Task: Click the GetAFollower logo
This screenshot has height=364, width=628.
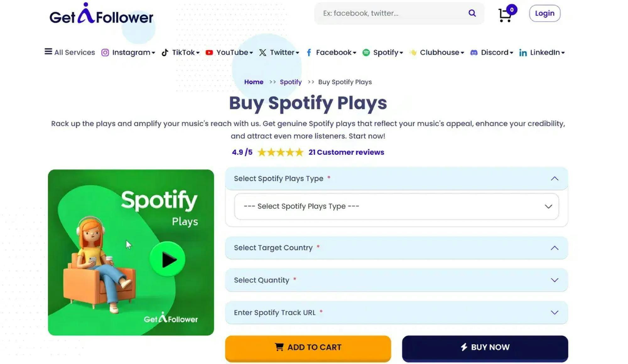Action: click(x=101, y=14)
